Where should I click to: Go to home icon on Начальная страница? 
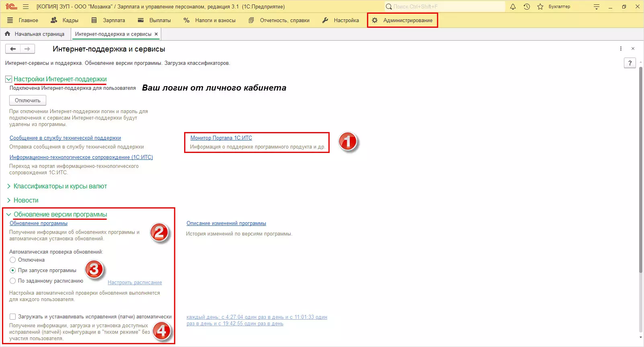[7, 34]
